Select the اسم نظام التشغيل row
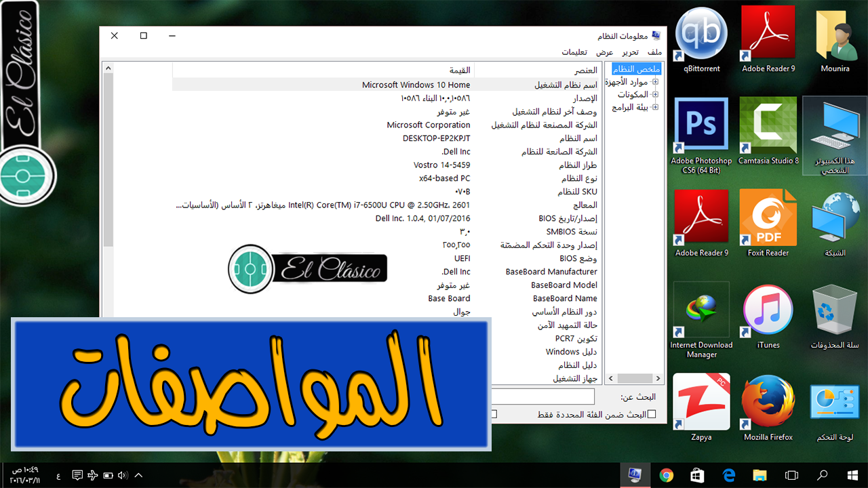The height and width of the screenshot is (488, 868). pyautogui.click(x=387, y=85)
